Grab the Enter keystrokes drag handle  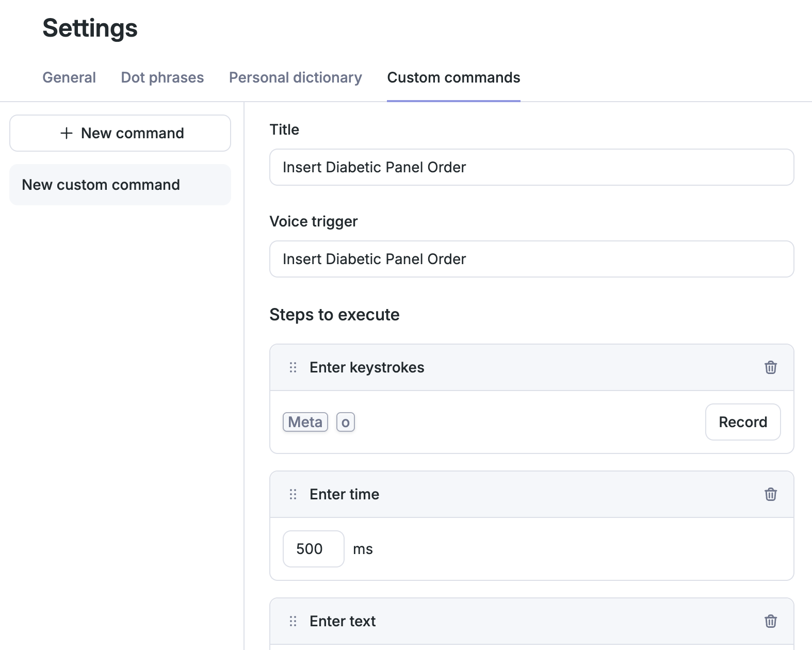tap(293, 367)
